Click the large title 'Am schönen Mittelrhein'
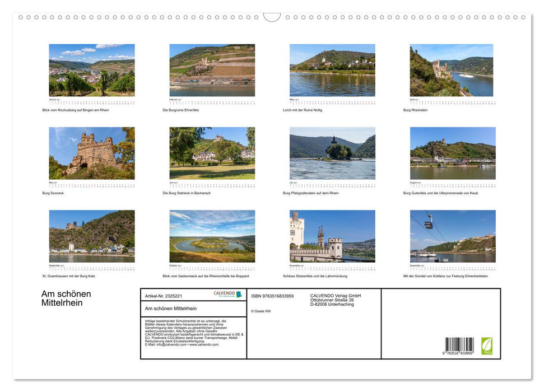This screenshot has height=392, width=544. tap(66, 298)
